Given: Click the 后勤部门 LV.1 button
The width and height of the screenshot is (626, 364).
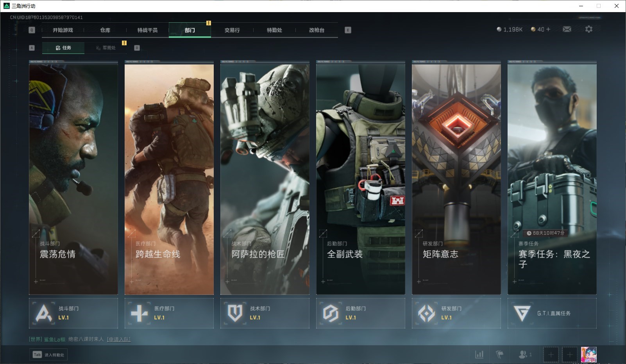Looking at the screenshot, I should (361, 313).
